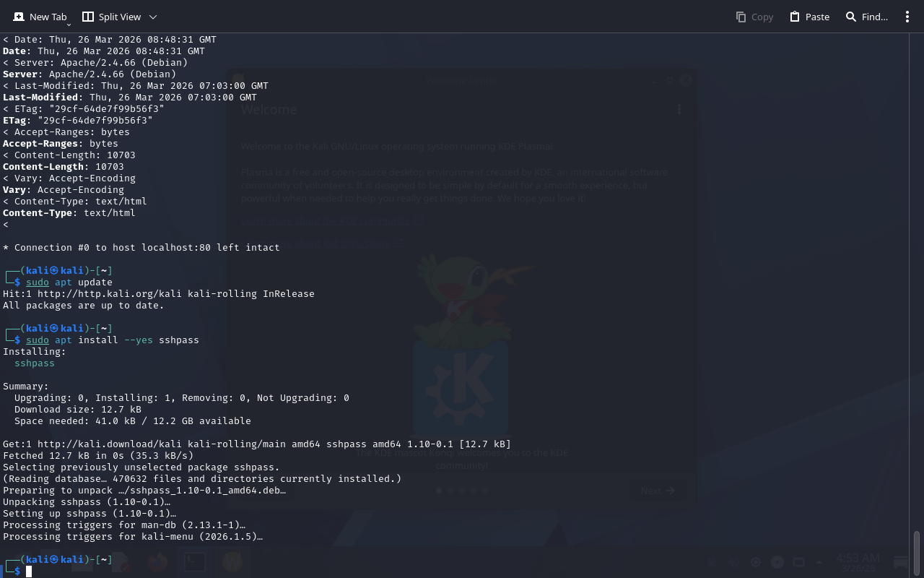This screenshot has height=578, width=924.
Task: Click the dimmed terminal icon in the taskbar
Action: click(x=193, y=562)
